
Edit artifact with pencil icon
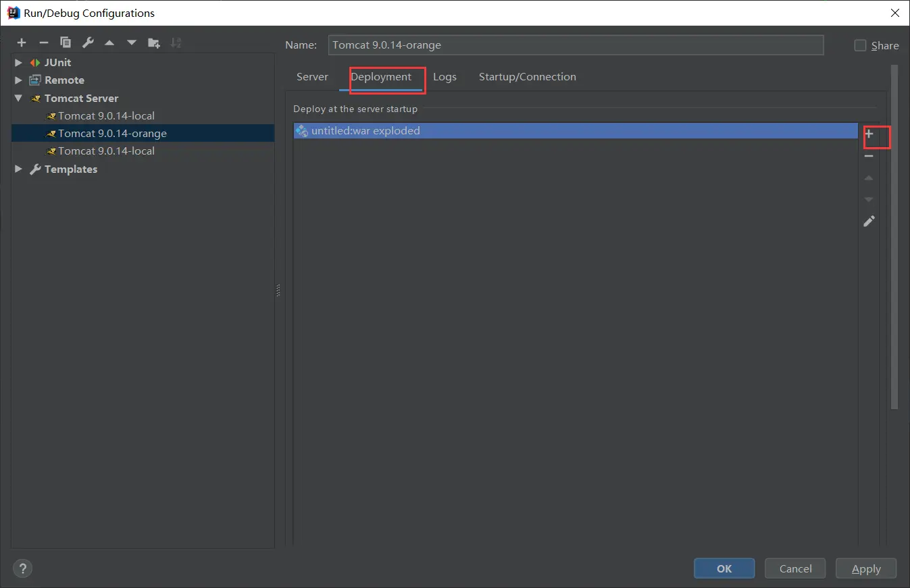869,221
